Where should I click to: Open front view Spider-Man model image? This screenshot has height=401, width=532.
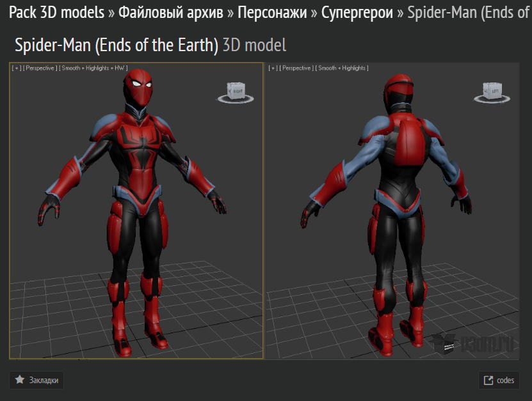(x=136, y=210)
